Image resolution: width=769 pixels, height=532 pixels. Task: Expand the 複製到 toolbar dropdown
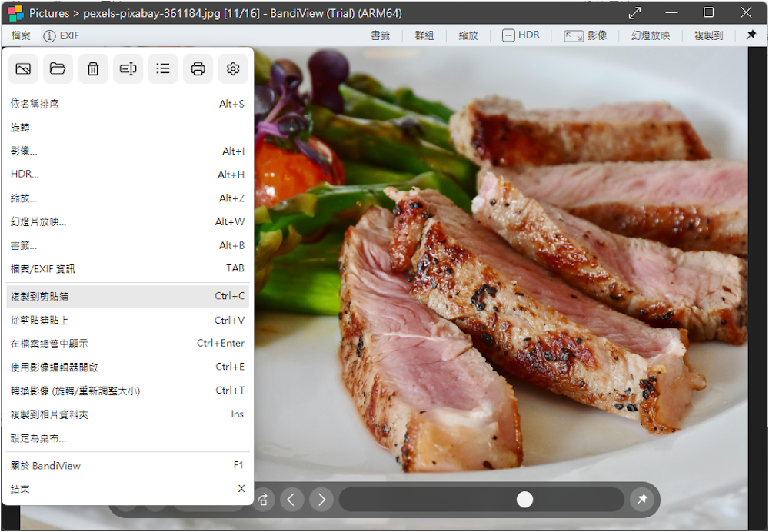tap(708, 35)
